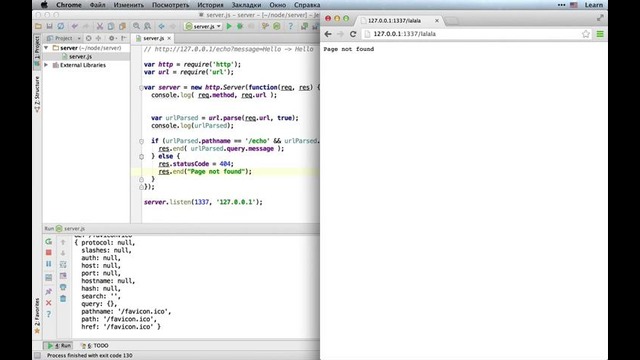640x360 pixels.
Task: Expand the External Libraries node
Action: [x=46, y=65]
